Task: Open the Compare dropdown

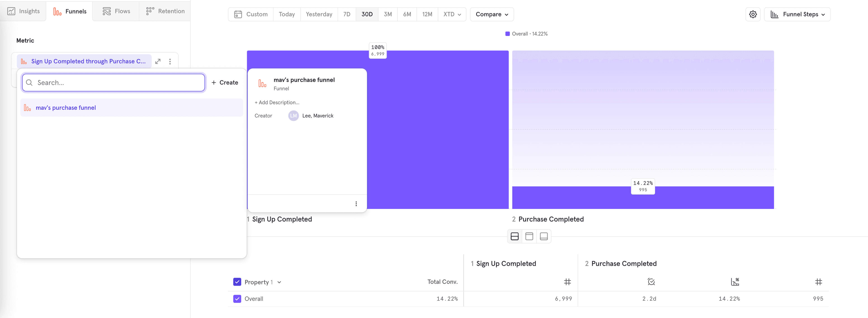Action: [491, 14]
